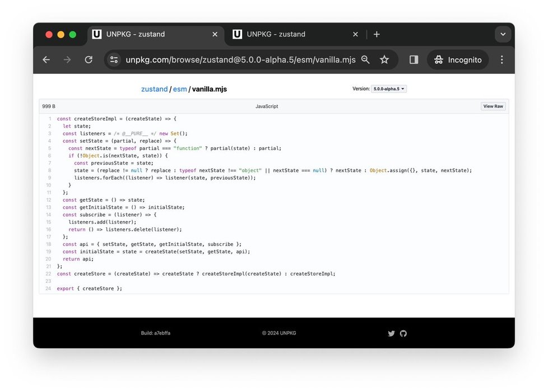
Task: Click the "object" string literal in code
Action: [250, 170]
